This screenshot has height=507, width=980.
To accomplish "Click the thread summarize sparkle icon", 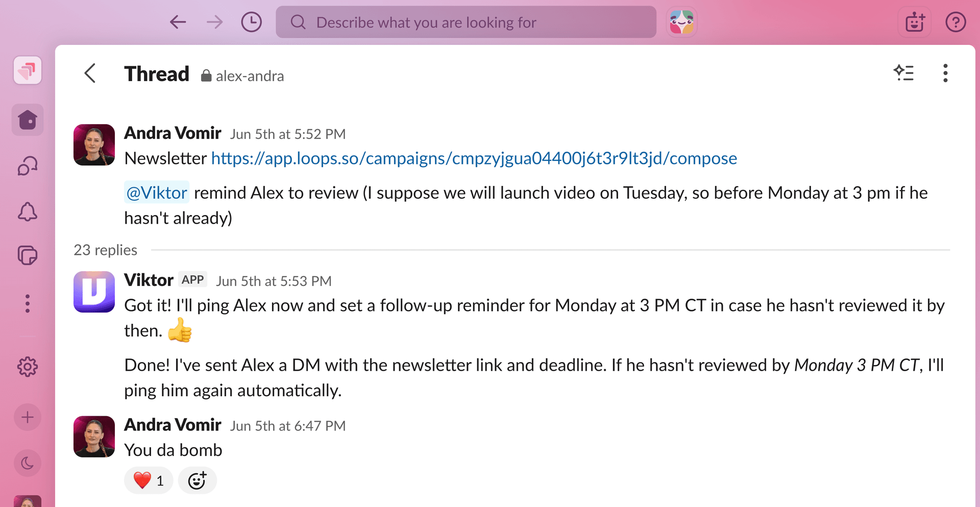I will [x=904, y=73].
